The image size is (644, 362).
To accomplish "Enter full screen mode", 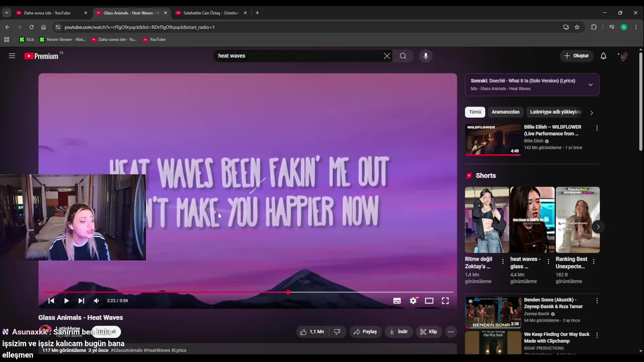I will click(x=445, y=301).
